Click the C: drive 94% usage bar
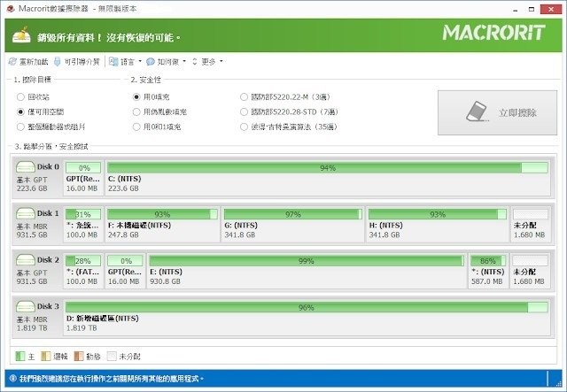The image size is (567, 392). tap(328, 168)
